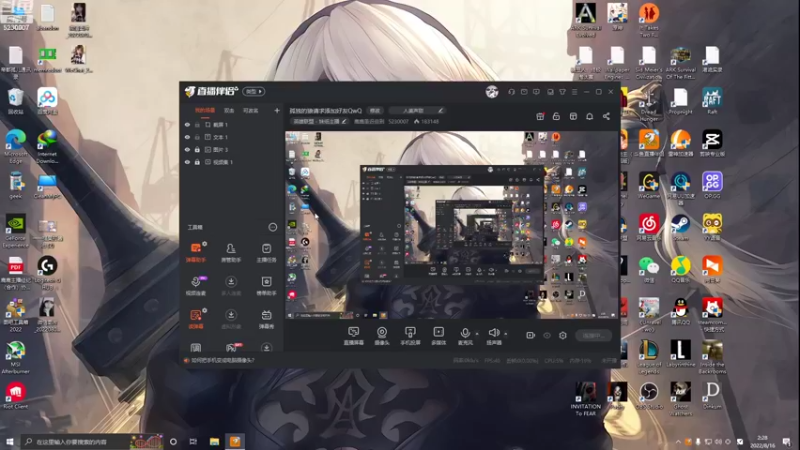Viewport: 800px width, 450px height.
Task: Switch to the middle scene tab
Action: tap(229, 111)
